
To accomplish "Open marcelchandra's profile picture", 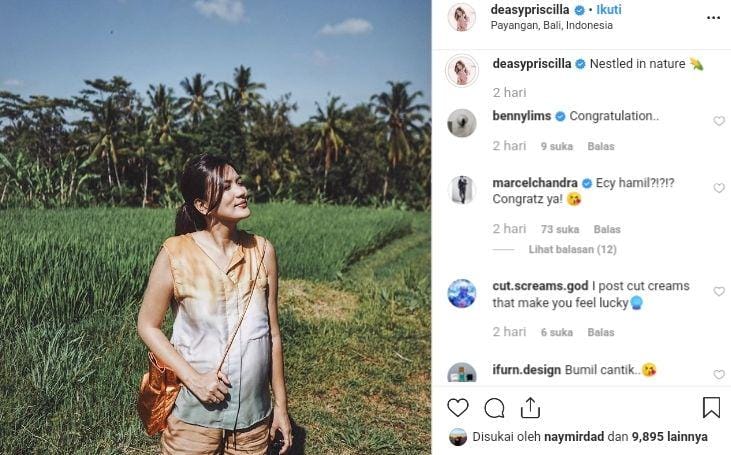I will point(462,190).
